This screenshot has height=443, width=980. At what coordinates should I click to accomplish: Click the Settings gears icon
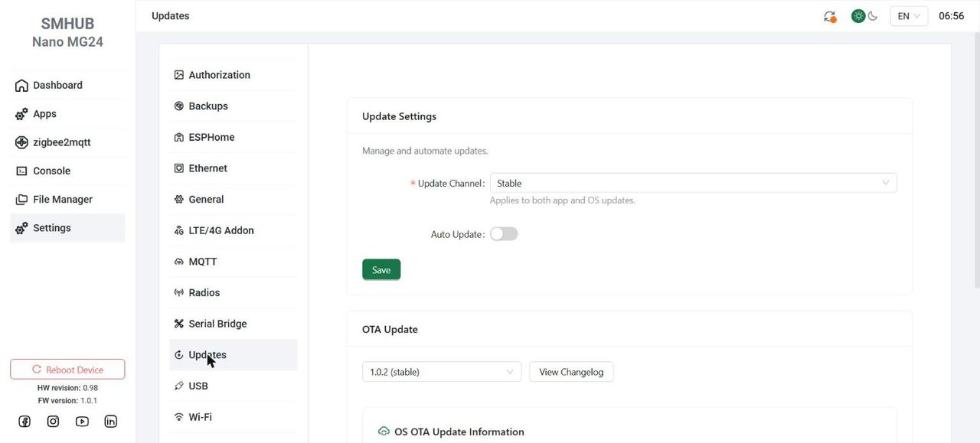(x=21, y=228)
